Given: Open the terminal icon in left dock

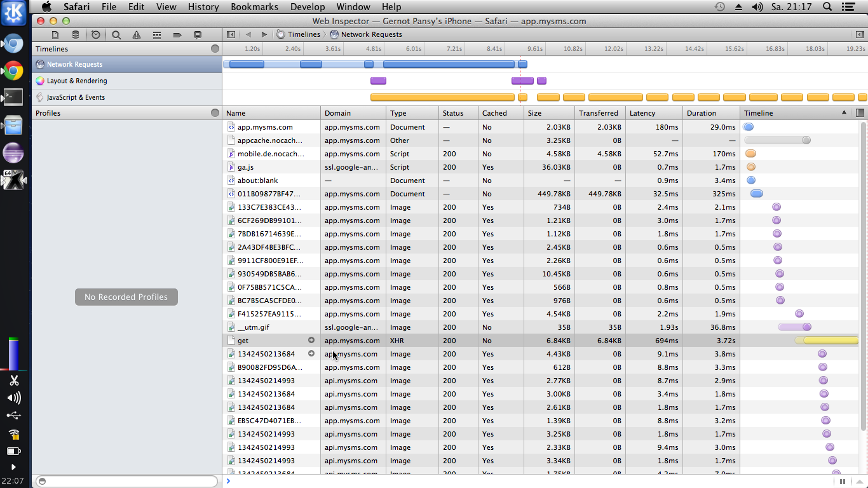Looking at the screenshot, I should point(13,97).
